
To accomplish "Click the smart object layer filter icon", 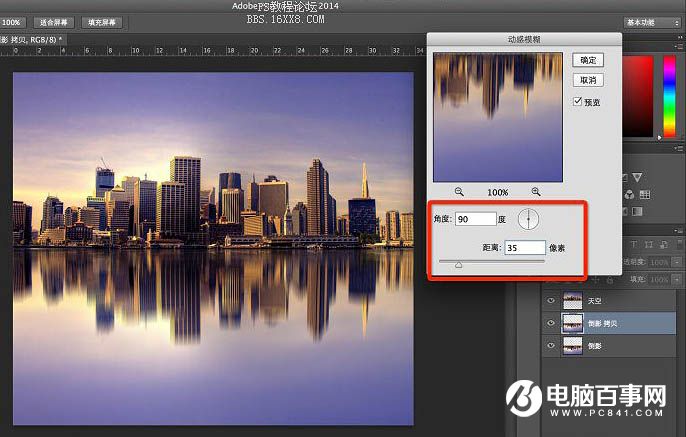I will pos(664,245).
